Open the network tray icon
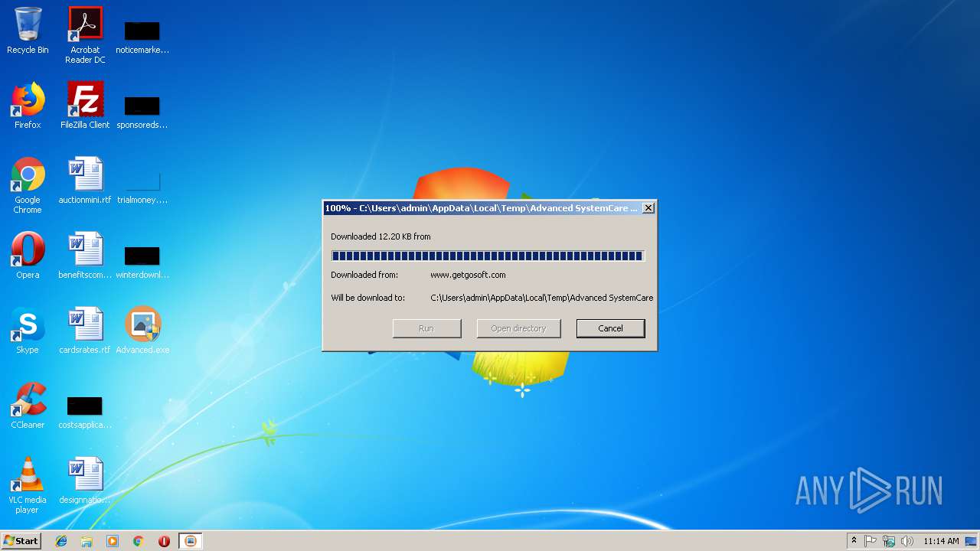Screen dimensions: 980x551 coord(889,541)
